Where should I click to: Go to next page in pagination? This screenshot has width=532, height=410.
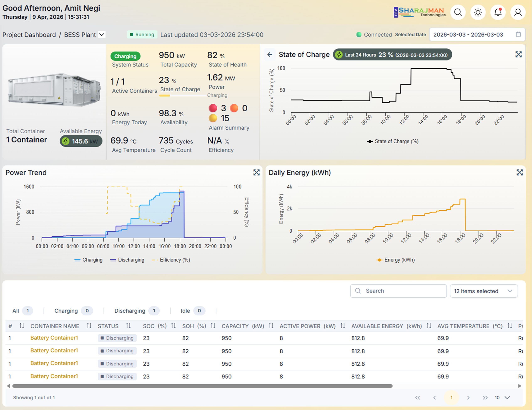(x=468, y=398)
